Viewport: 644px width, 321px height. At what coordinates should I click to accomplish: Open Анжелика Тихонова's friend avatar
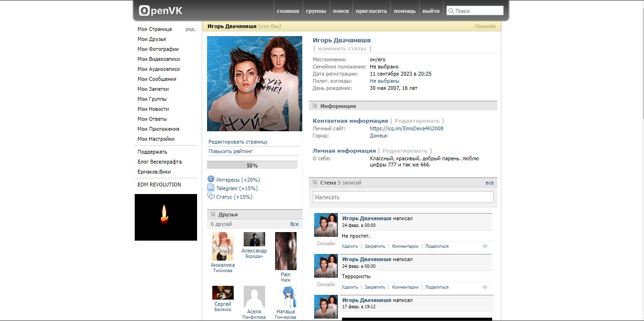pos(223,246)
